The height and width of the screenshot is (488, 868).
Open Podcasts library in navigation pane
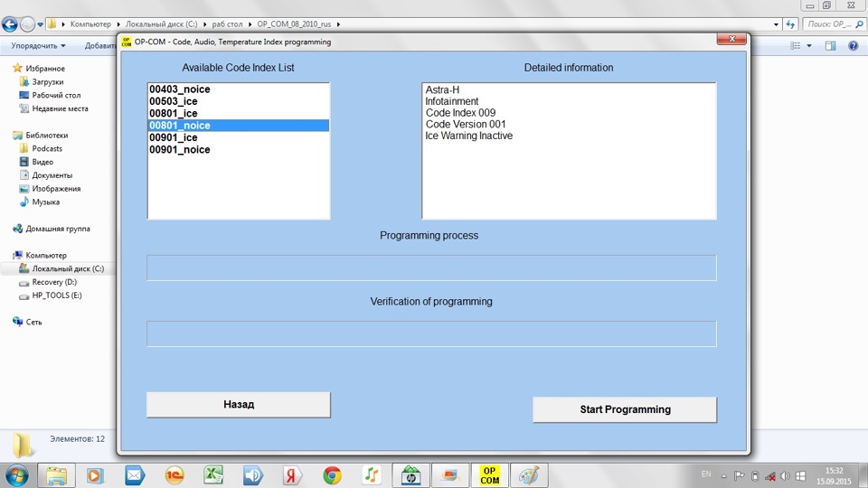tap(47, 149)
